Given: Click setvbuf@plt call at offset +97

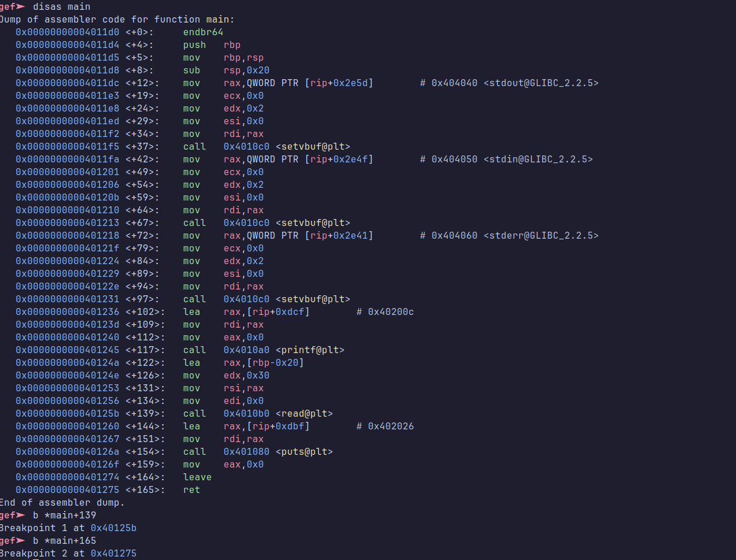Looking at the screenshot, I should [x=287, y=299].
